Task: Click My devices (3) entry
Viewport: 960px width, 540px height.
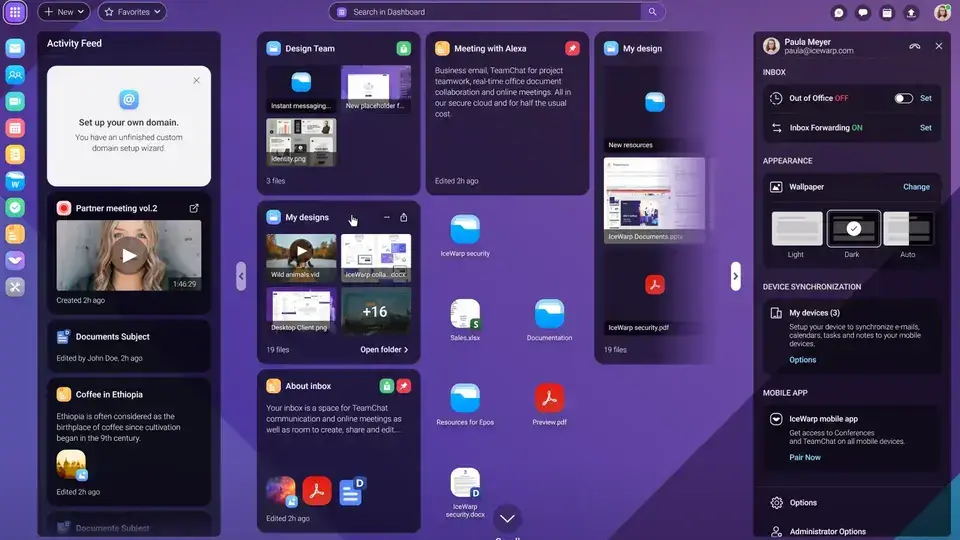Action: [814, 312]
